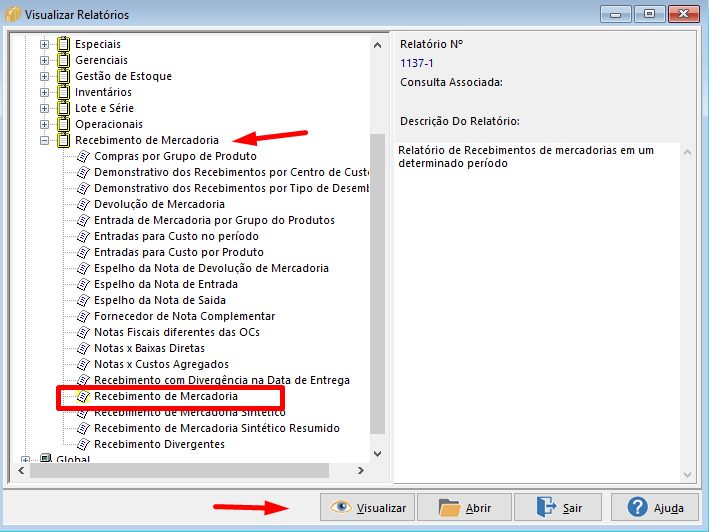
Task: Click the exit door icon on Sair button
Action: (546, 507)
